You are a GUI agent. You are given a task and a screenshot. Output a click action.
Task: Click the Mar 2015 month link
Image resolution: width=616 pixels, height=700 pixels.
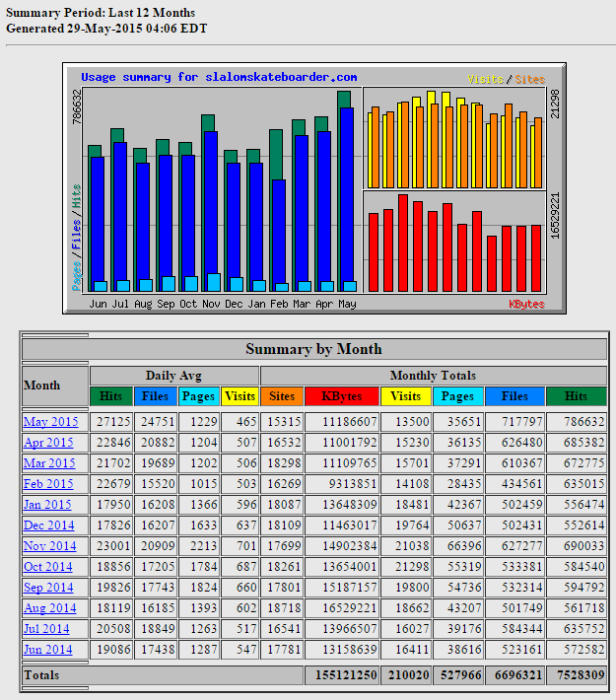49,463
